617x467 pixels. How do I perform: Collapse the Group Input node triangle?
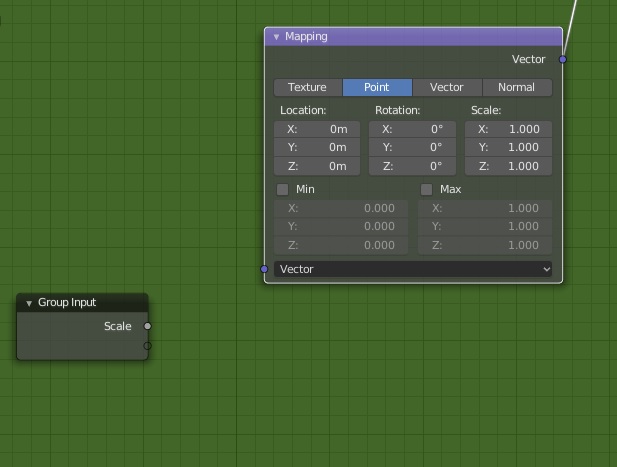(29, 303)
